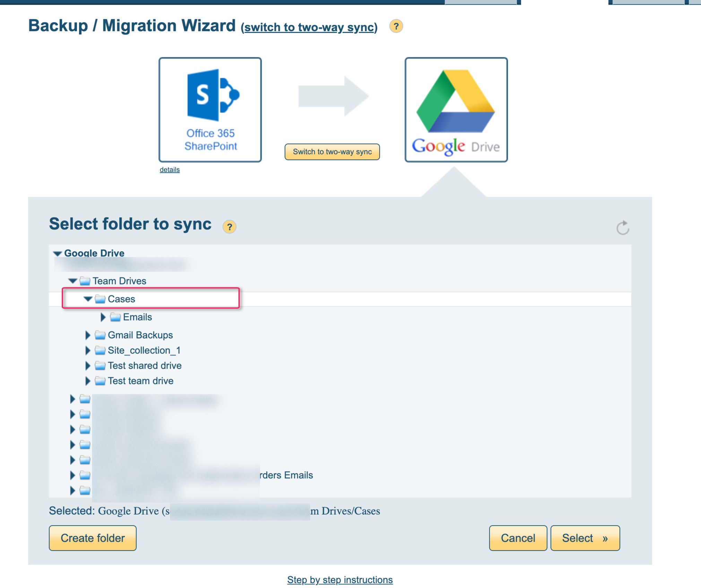Open the switch to two-way sync header link
The image size is (701, 588).
click(x=309, y=27)
